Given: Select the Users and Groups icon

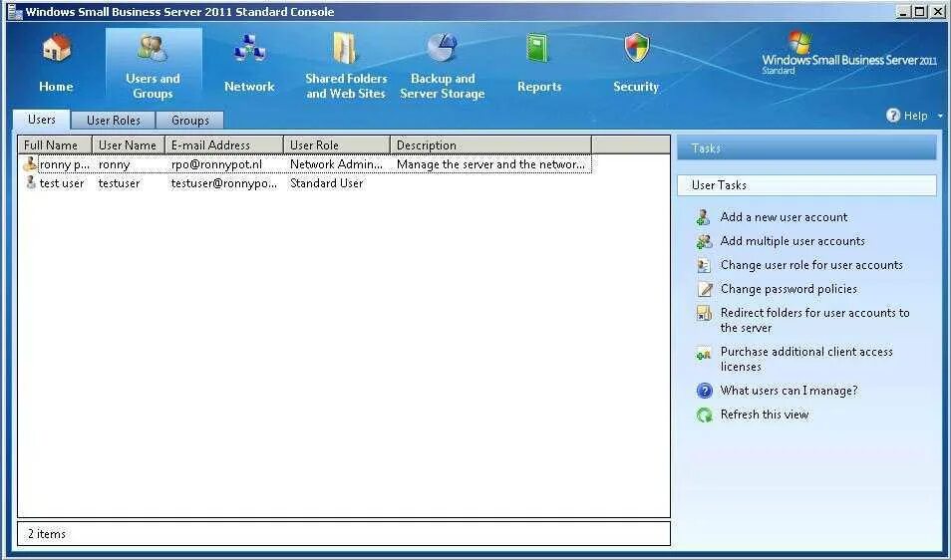Looking at the screenshot, I should [153, 49].
